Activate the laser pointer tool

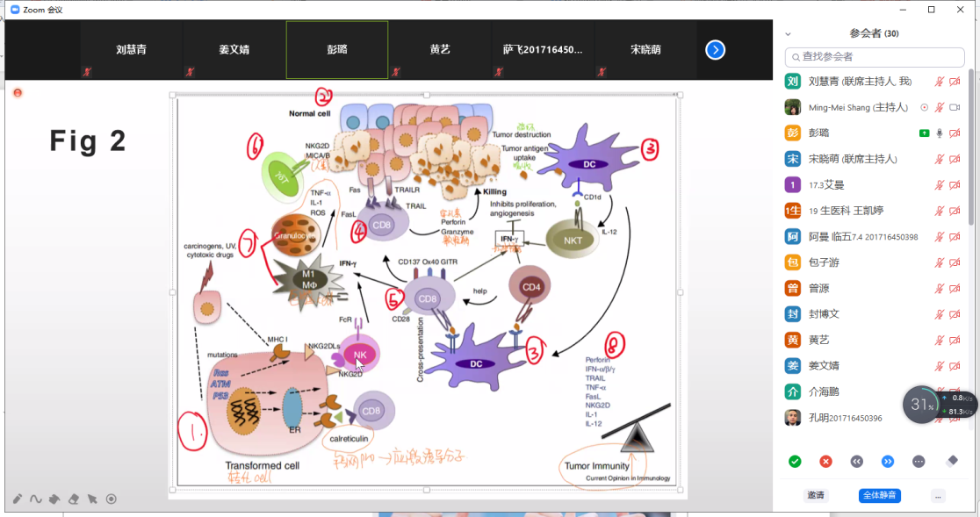pyautogui.click(x=112, y=499)
